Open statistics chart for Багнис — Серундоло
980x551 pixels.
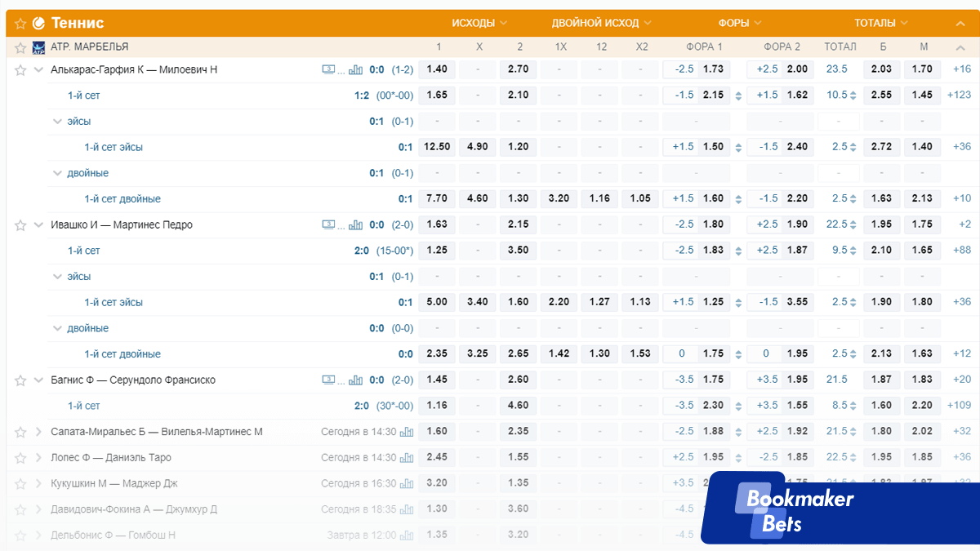355,380
